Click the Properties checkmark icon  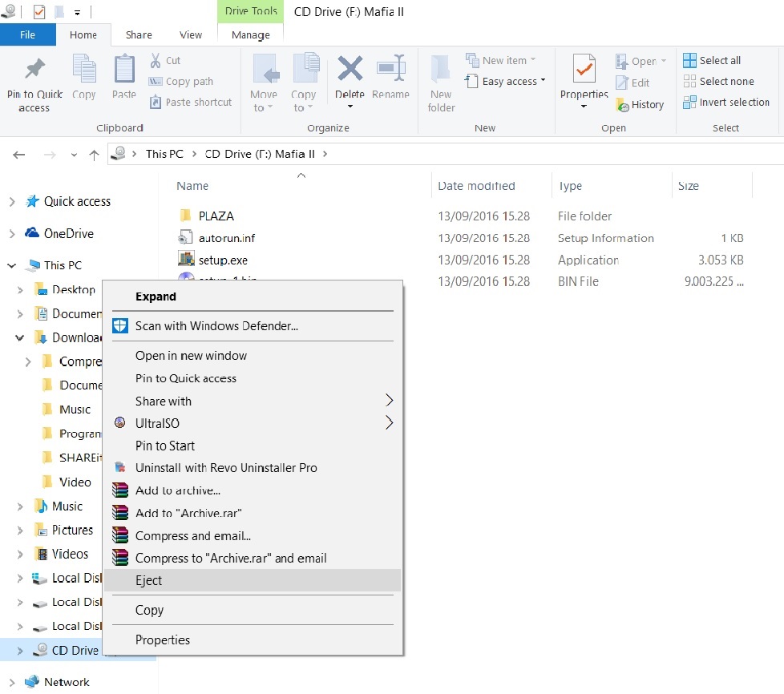pos(584,68)
